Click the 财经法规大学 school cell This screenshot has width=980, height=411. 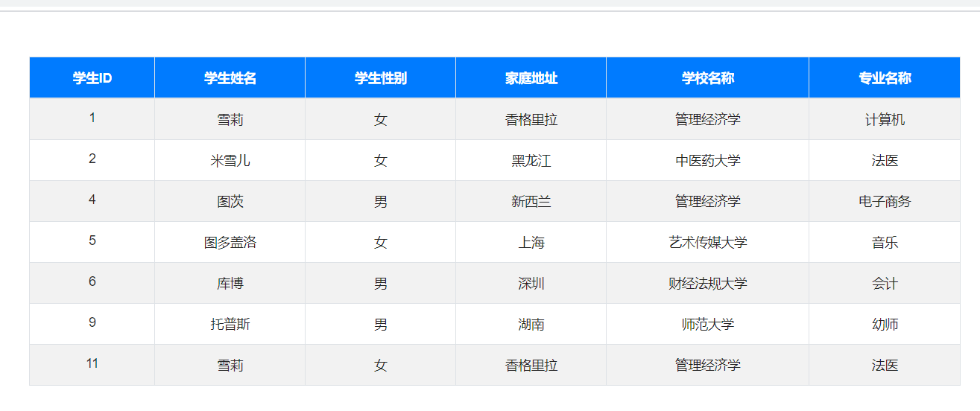[708, 283]
